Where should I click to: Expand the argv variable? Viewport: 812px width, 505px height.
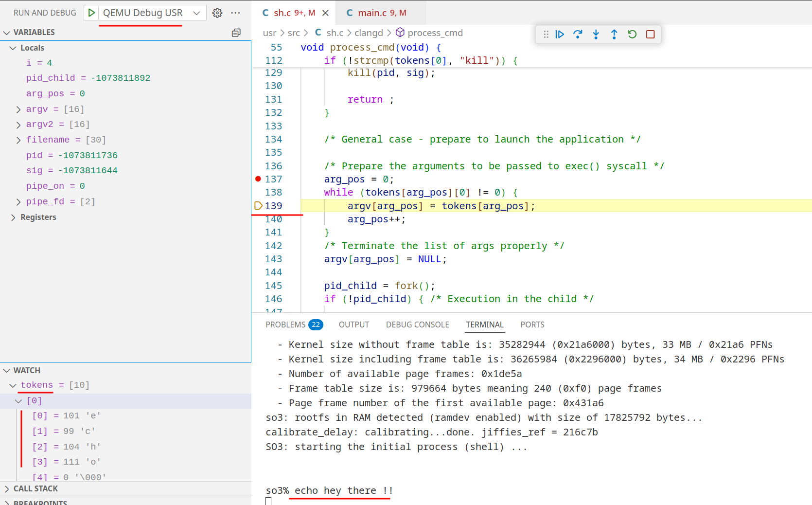[x=18, y=109]
